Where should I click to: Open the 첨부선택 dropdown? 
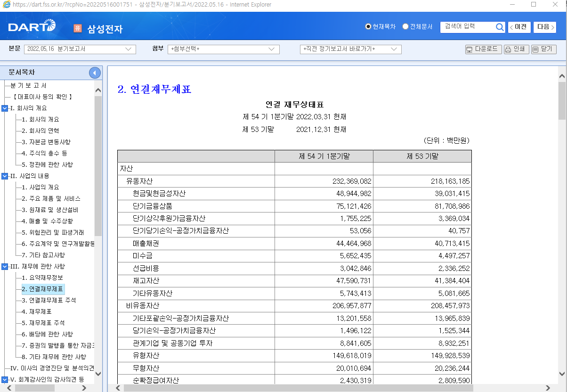click(224, 49)
